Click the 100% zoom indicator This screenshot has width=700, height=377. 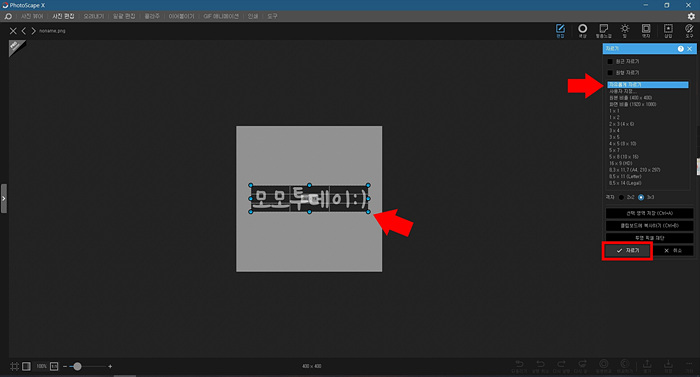tap(42, 366)
